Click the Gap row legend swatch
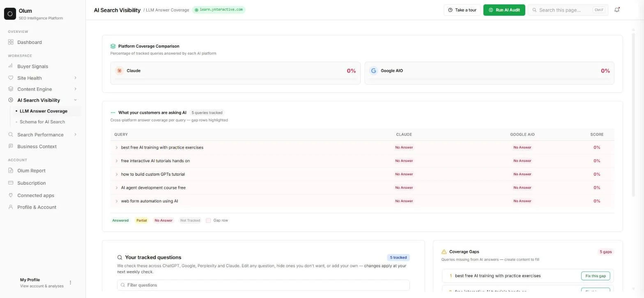 tap(208, 220)
